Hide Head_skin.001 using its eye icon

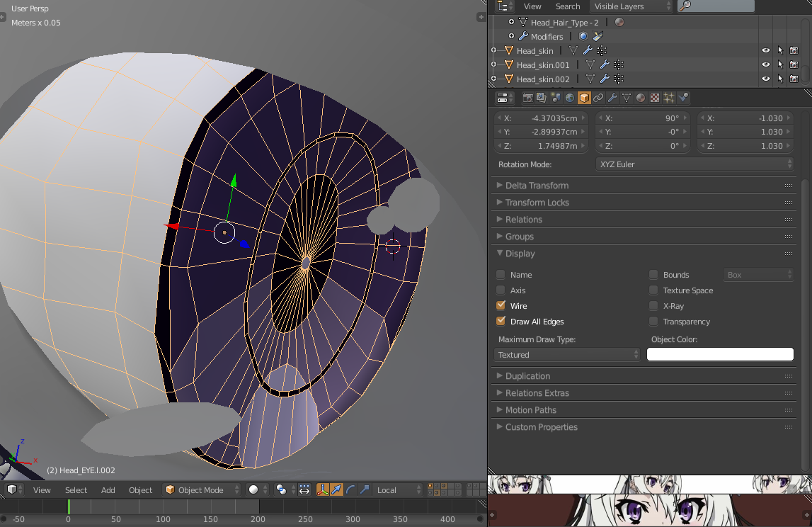(x=765, y=65)
